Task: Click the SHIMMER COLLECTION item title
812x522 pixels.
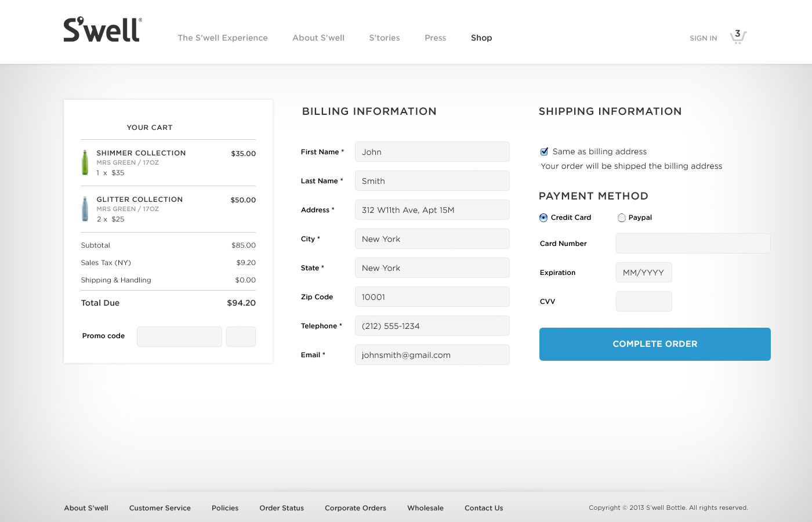Action: coord(141,153)
